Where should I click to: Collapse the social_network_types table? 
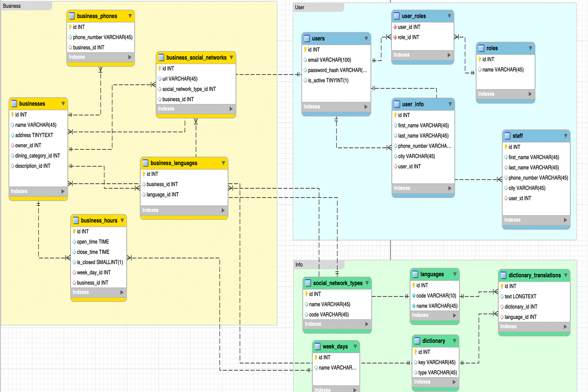(367, 283)
